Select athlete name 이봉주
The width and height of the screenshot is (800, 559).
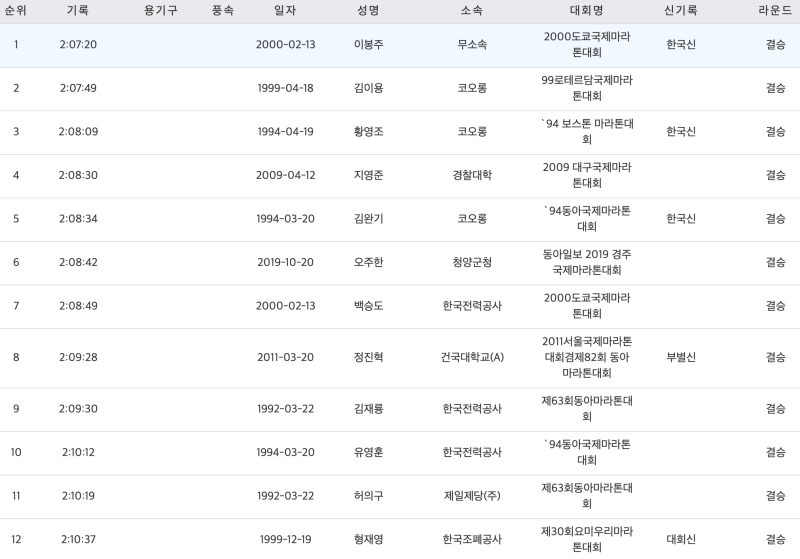(x=368, y=44)
